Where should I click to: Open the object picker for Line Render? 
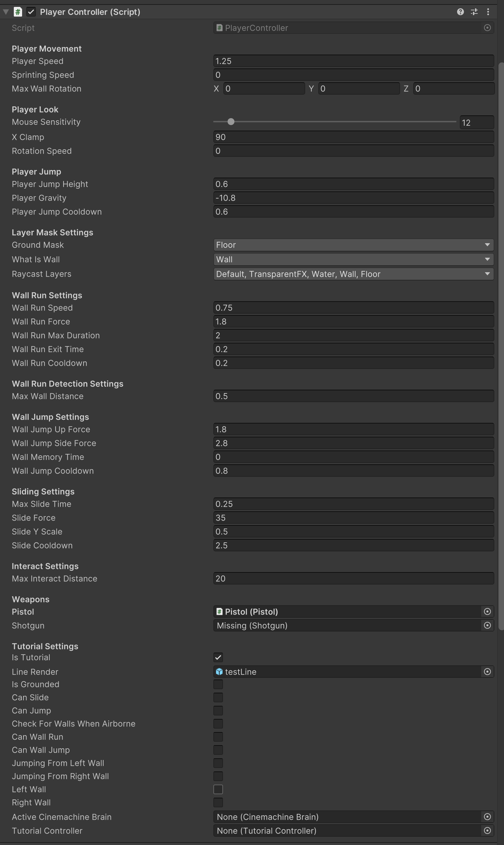click(x=487, y=672)
